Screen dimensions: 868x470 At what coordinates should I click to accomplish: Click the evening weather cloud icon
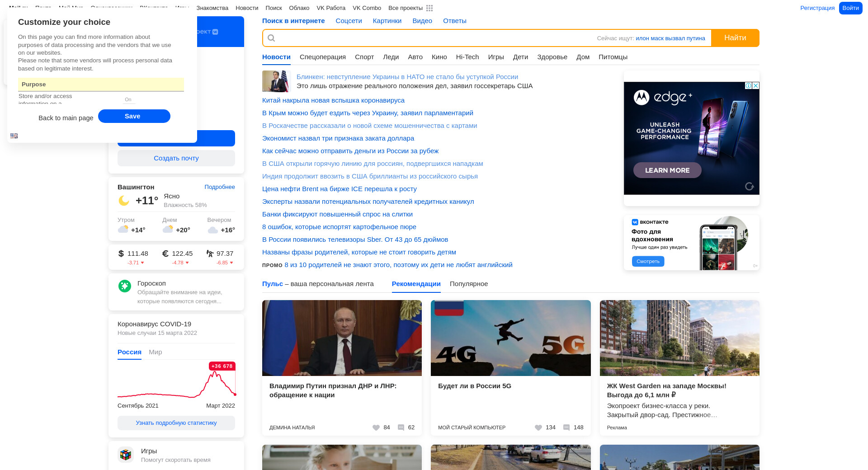tap(213, 230)
